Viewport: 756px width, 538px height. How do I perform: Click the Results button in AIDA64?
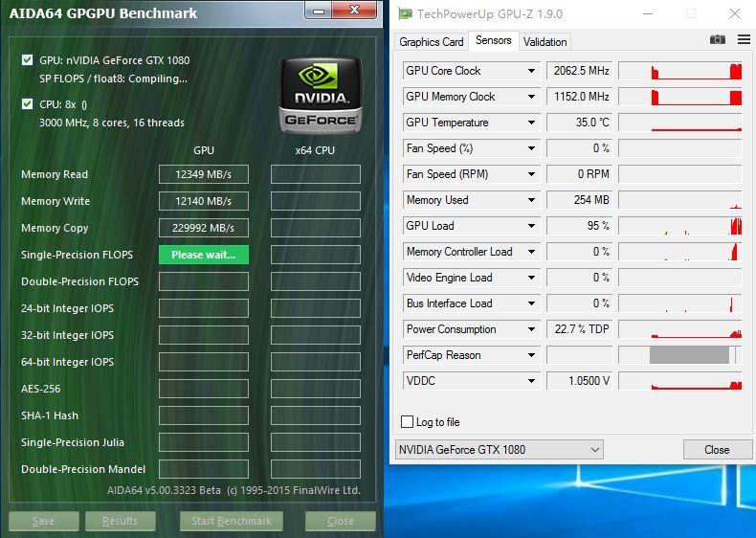click(120, 521)
